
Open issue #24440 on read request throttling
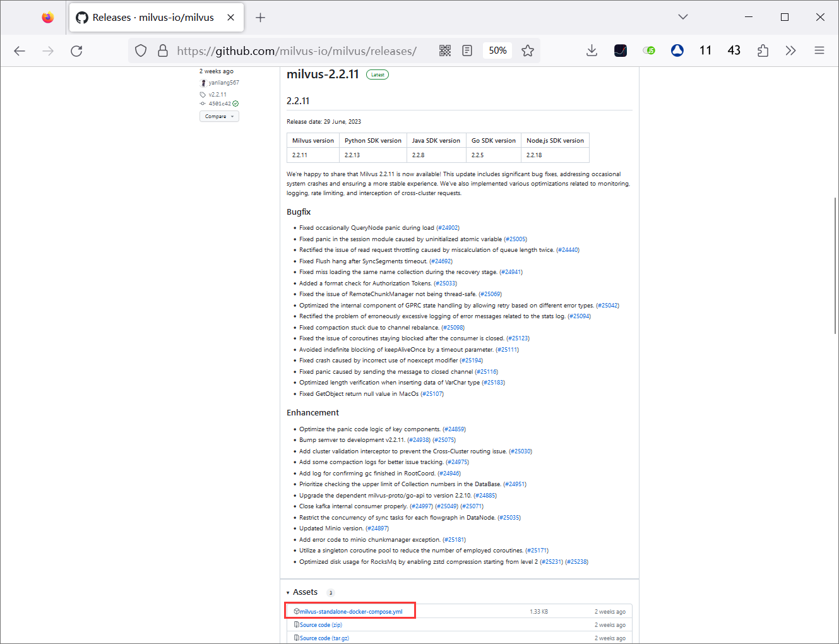click(568, 250)
